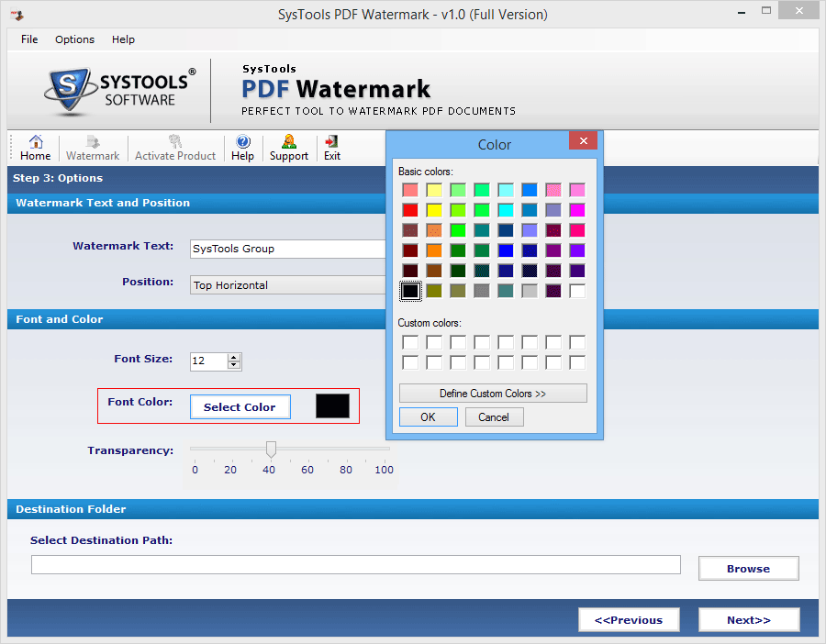The height and width of the screenshot is (644, 826).
Task: Open the Help menu in menu bar
Action: (123, 39)
